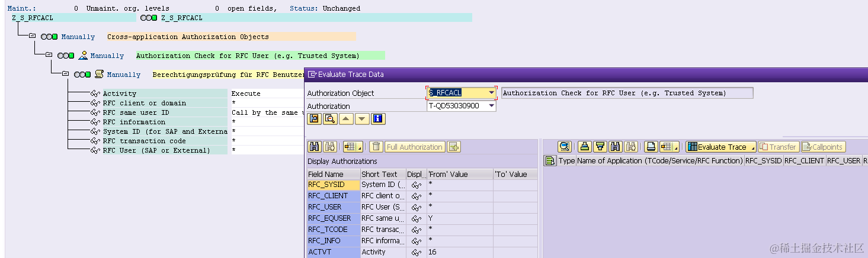868x258 pixels.
Task: Click the Find Next binoculars in trace toolbar
Action: 631,147
